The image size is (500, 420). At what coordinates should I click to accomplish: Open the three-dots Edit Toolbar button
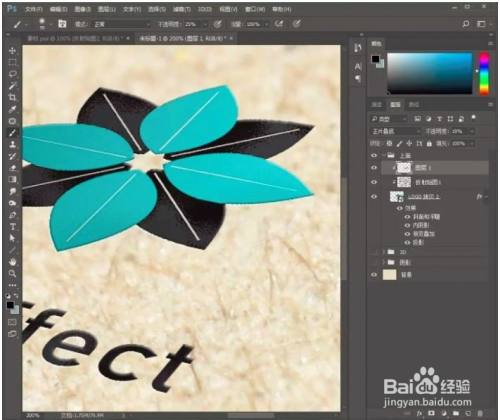click(x=12, y=285)
